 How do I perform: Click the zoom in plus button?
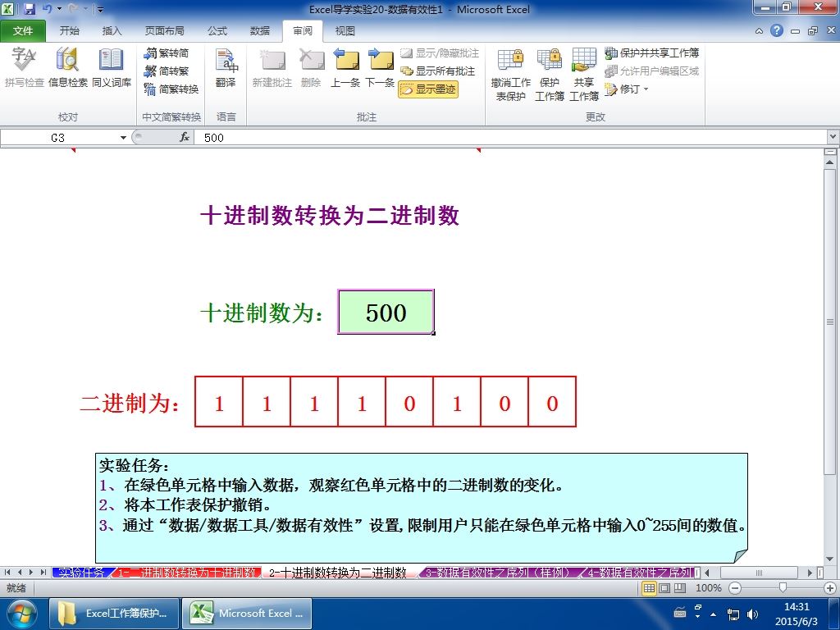click(830, 588)
